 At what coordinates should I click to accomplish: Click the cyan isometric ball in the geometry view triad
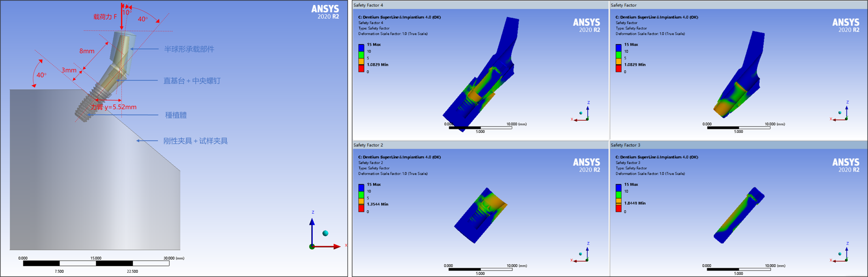[x=325, y=233]
